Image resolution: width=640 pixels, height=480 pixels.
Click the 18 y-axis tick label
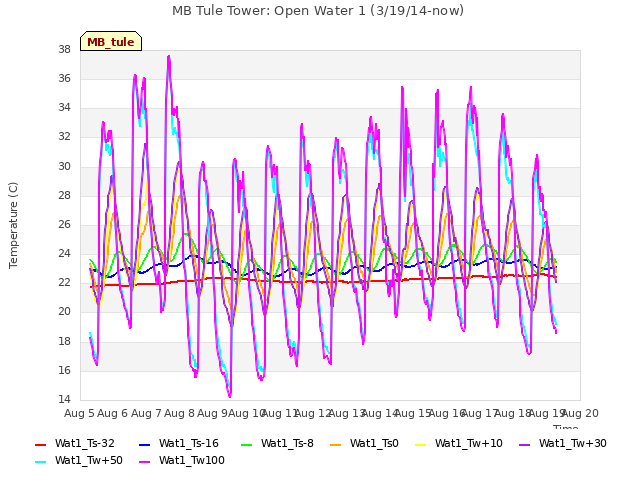tap(64, 341)
